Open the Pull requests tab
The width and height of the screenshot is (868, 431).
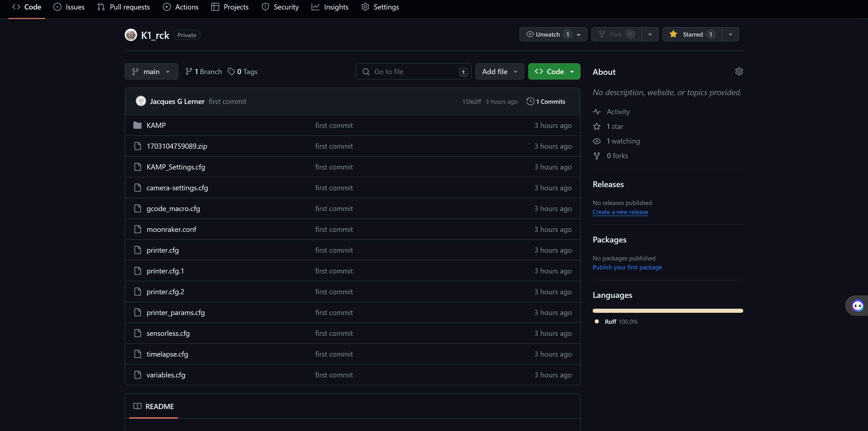[123, 7]
